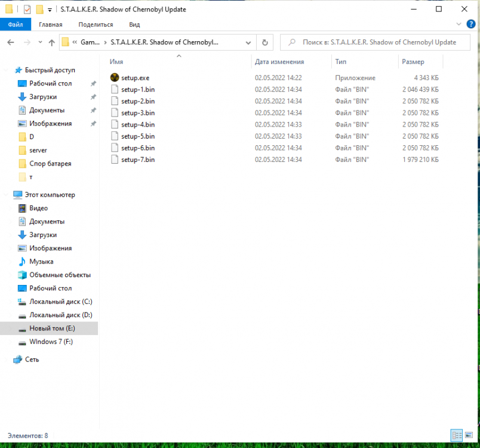
Task: Sort by Дата изменения column
Action: pyautogui.click(x=279, y=62)
